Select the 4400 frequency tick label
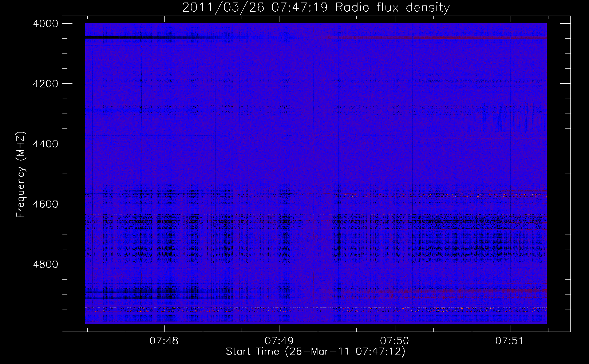589x364 pixels. (46, 144)
